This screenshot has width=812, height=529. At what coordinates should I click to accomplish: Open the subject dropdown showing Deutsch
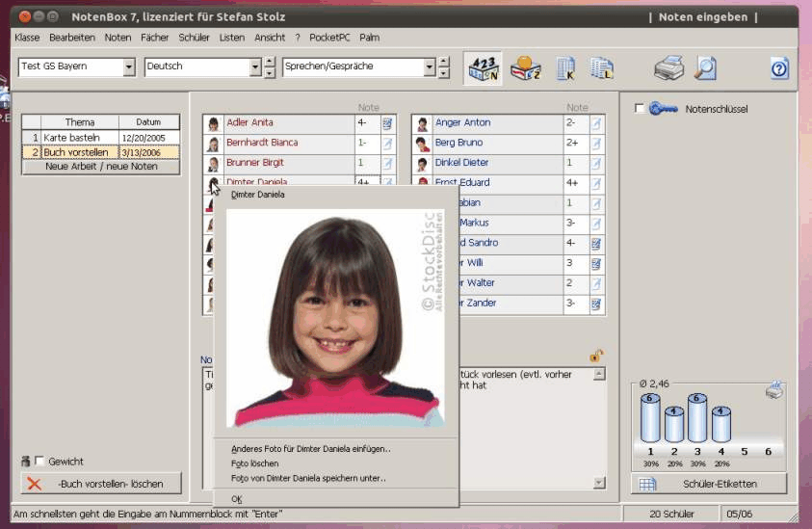click(x=255, y=67)
